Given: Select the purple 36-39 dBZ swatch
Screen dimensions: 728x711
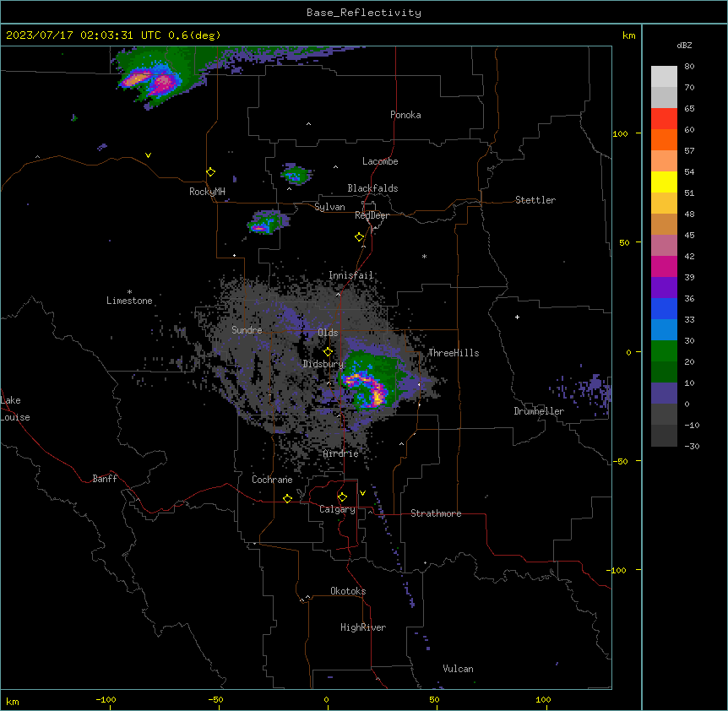Looking at the screenshot, I should click(664, 288).
